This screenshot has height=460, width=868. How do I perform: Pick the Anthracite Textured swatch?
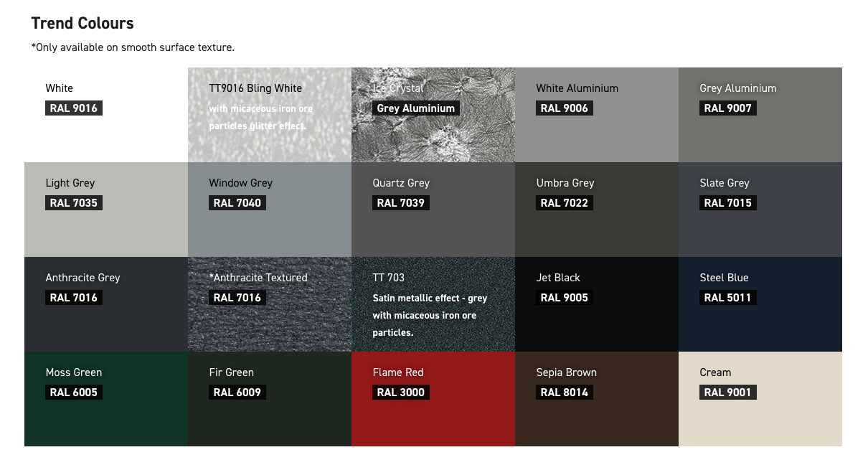pyautogui.click(x=270, y=304)
